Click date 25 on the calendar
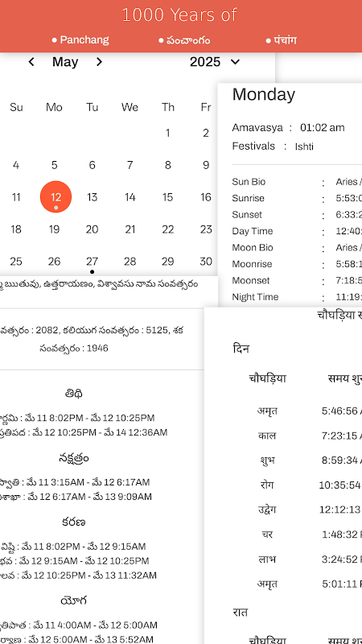362x644 pixels. point(16,262)
